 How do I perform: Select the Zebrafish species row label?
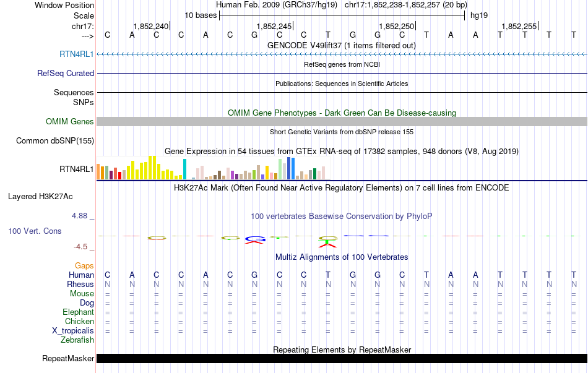pyautogui.click(x=77, y=340)
